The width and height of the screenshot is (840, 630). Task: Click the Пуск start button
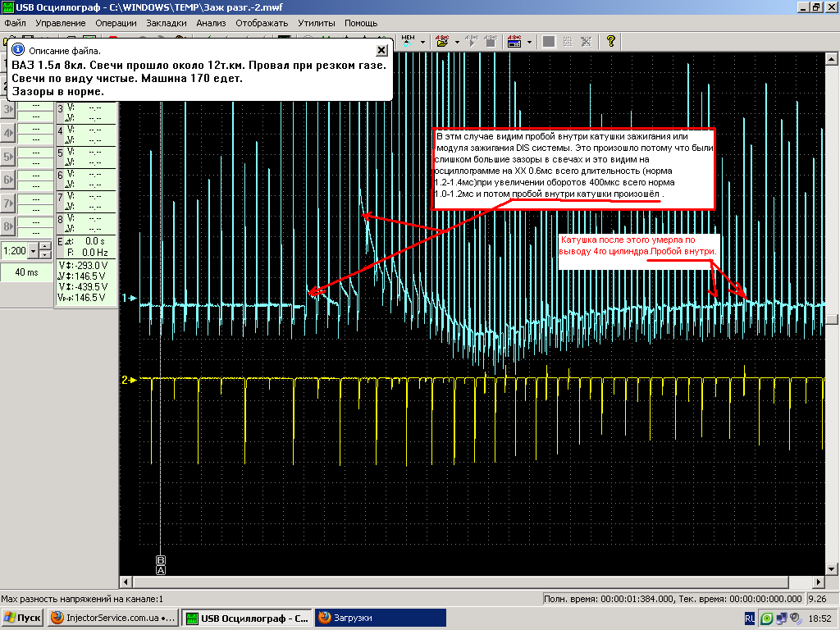click(x=22, y=618)
